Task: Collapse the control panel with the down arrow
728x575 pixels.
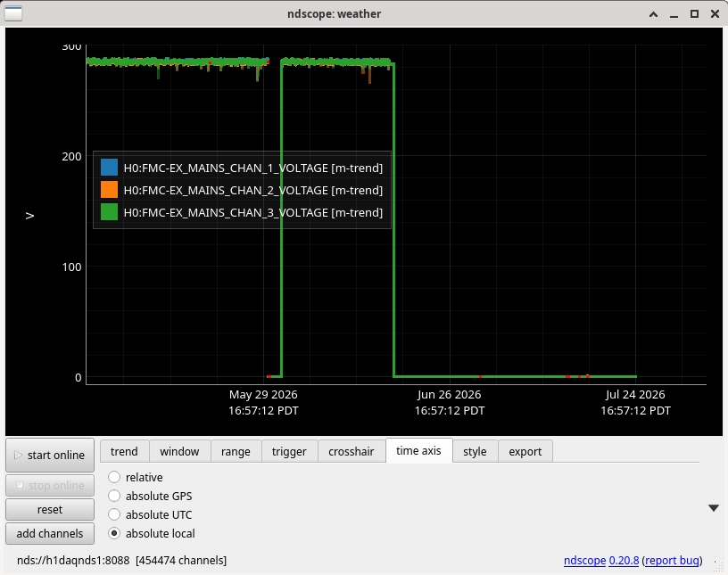Action: coord(714,508)
